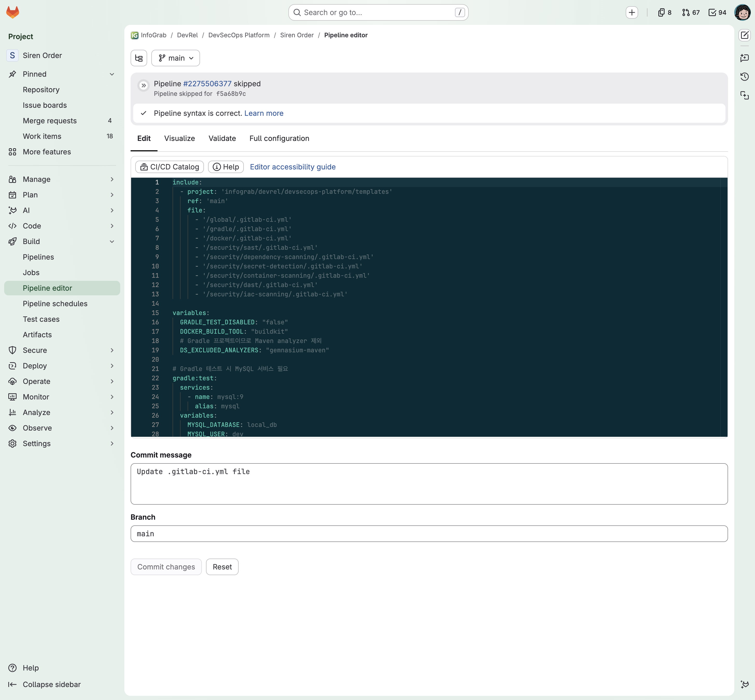Focus the Branch input field
The height and width of the screenshot is (700, 755).
[429, 534]
